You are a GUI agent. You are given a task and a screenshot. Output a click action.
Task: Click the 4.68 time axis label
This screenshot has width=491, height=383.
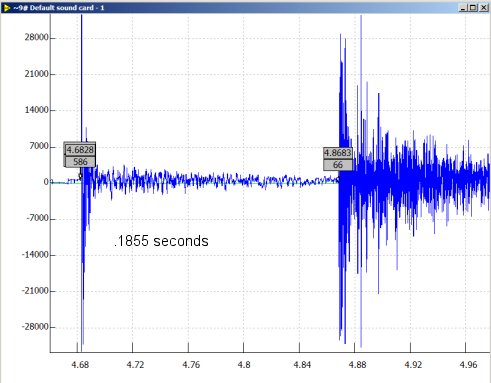coord(80,365)
